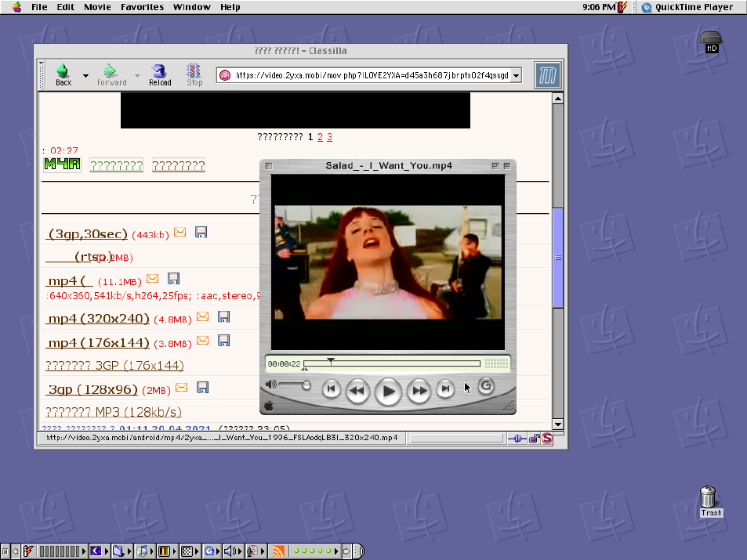Click the Forward button in Classilla
The image size is (747, 560).
[111, 75]
